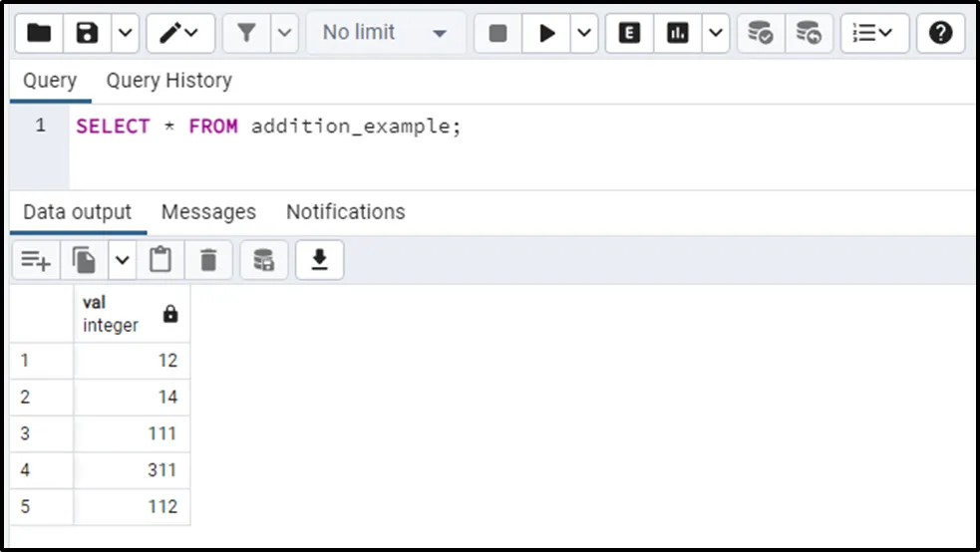Image resolution: width=980 pixels, height=552 pixels.
Task: Expand the Execute options dropdown arrow
Action: (584, 33)
